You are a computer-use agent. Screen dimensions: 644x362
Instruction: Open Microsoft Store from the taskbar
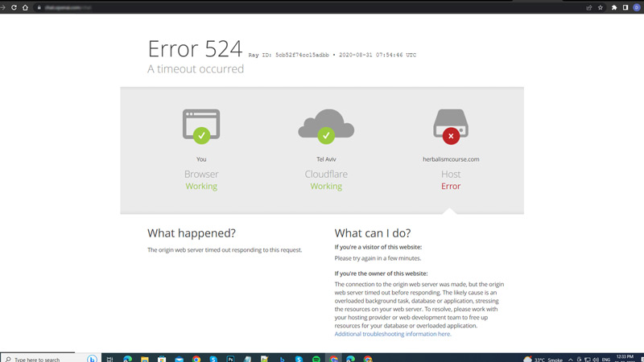162,359
